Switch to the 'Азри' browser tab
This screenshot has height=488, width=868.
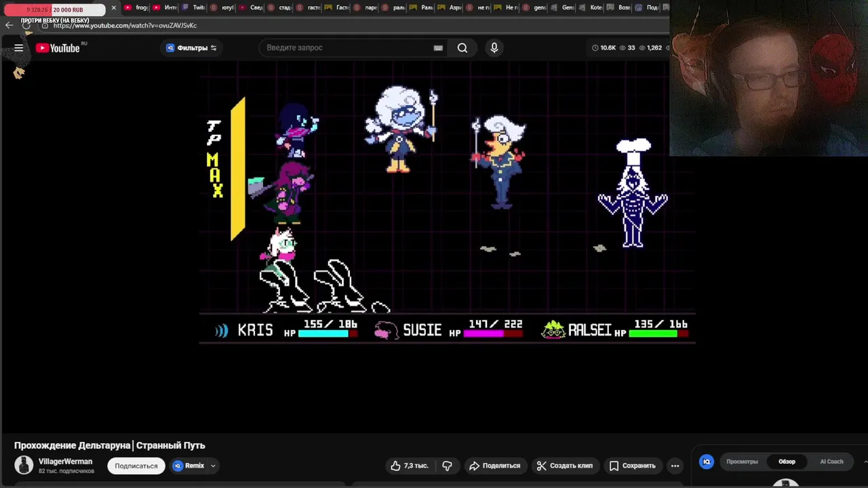coord(450,7)
